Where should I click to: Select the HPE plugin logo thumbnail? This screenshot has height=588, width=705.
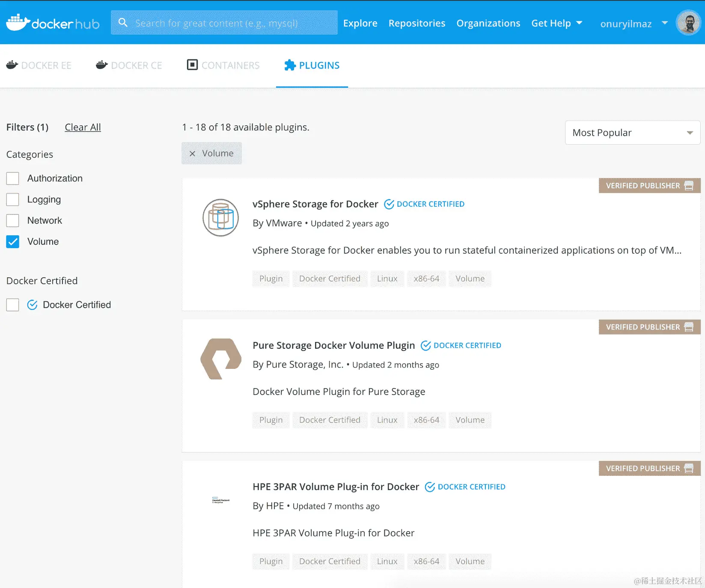[x=220, y=500]
